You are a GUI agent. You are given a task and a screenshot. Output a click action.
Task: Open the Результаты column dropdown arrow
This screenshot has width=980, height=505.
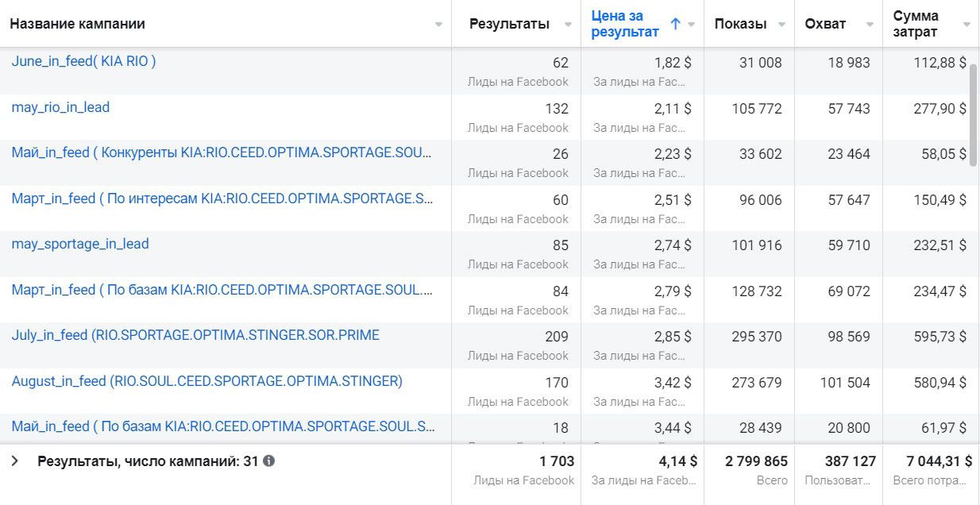pyautogui.click(x=568, y=25)
